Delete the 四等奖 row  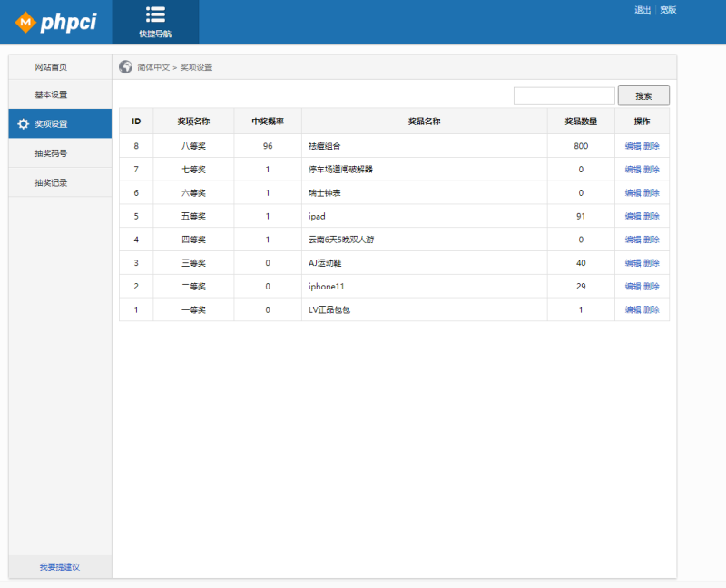[x=652, y=240]
